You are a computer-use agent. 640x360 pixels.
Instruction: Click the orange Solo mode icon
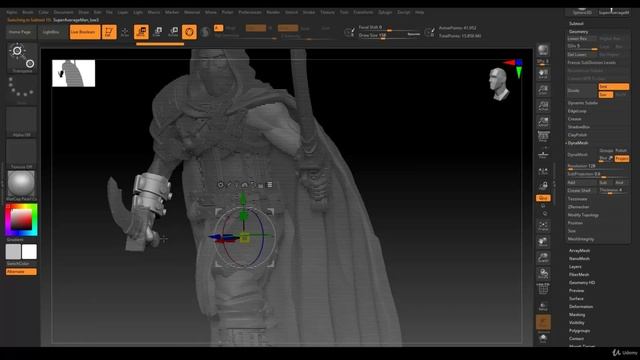click(x=543, y=322)
